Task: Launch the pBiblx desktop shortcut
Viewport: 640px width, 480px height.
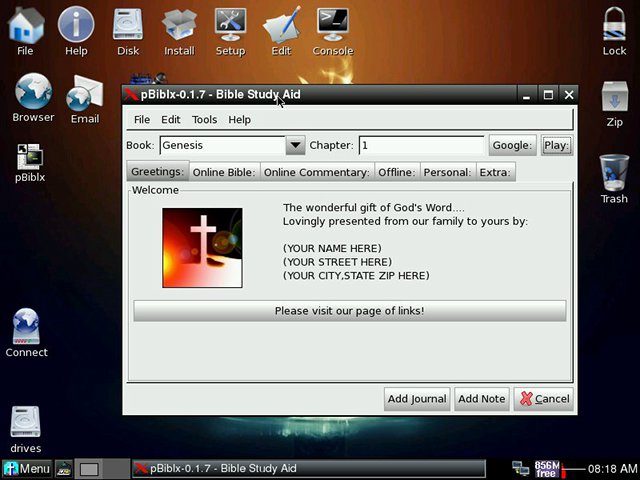Action: (30, 162)
